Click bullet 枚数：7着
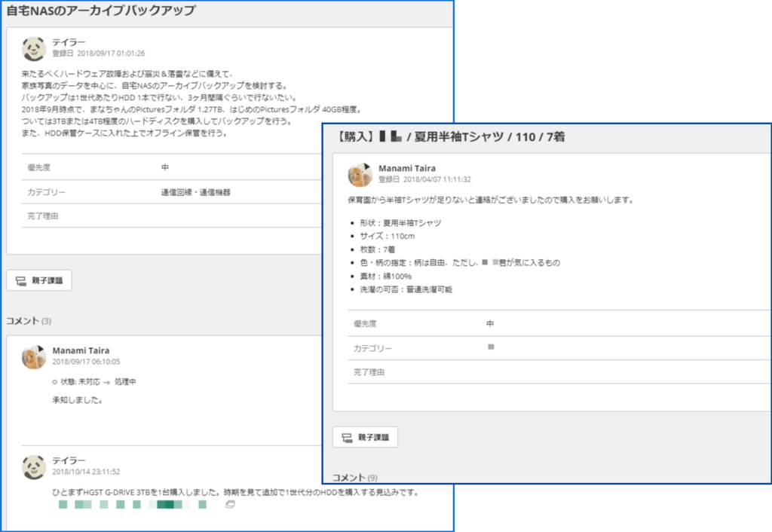Viewport: 772px width, 532px height. coord(377,249)
